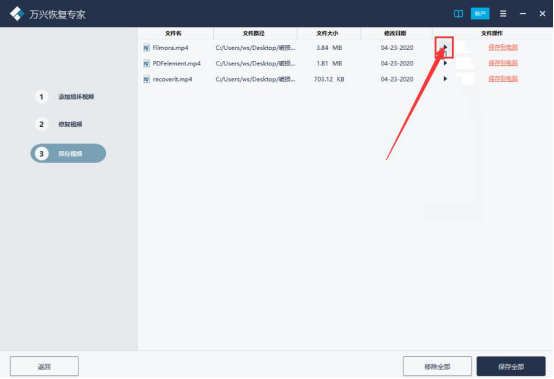Sort by 文件路径 column header
Screen dimensions: 554x379
click(x=254, y=33)
